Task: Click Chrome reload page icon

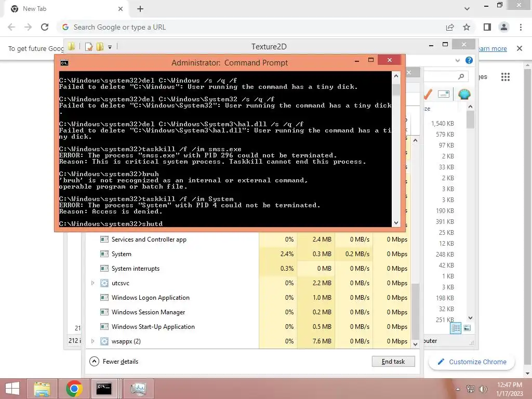Action: click(x=45, y=27)
